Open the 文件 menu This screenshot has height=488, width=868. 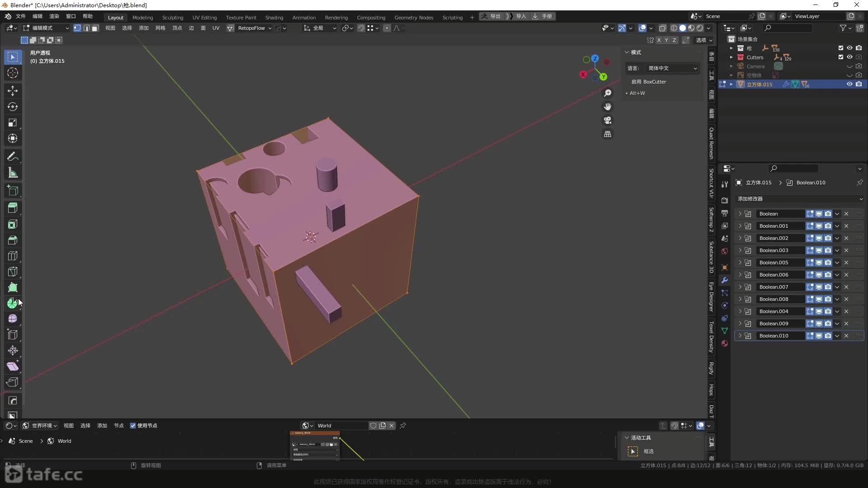(x=21, y=16)
